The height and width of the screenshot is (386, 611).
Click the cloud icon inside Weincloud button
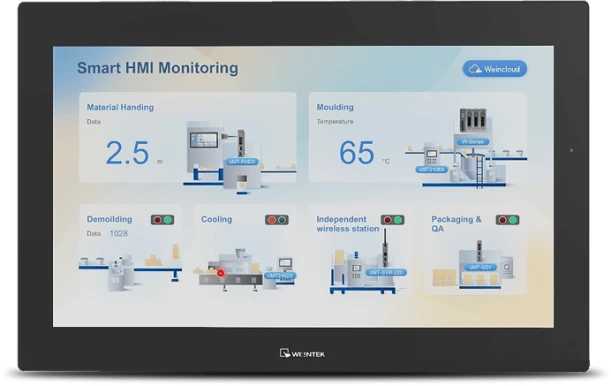coord(475,69)
